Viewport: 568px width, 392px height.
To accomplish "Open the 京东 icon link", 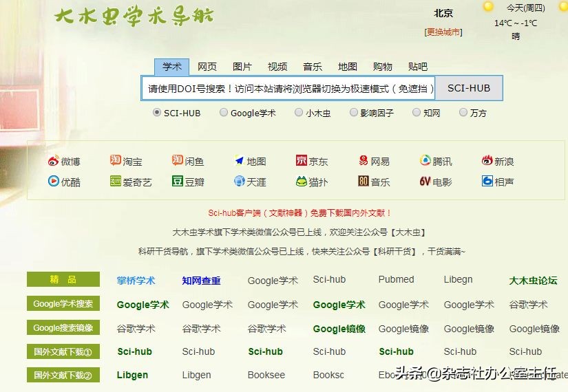I will [302, 160].
